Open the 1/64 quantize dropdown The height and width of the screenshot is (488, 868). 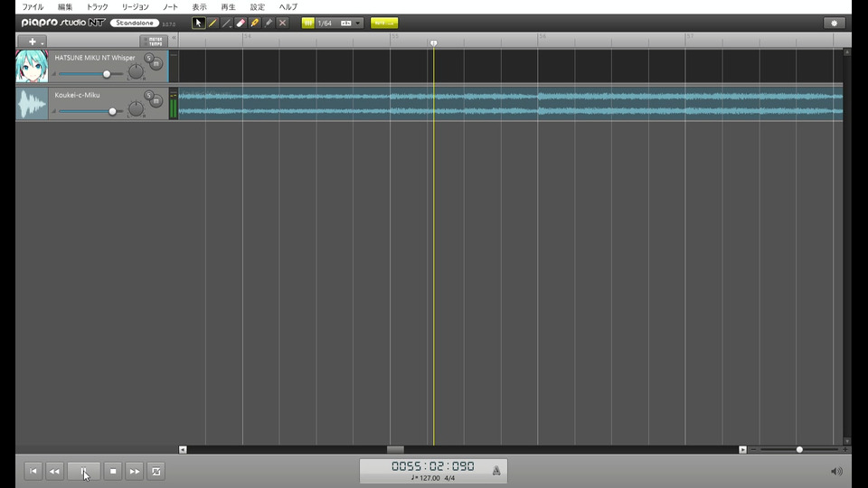pyautogui.click(x=340, y=23)
